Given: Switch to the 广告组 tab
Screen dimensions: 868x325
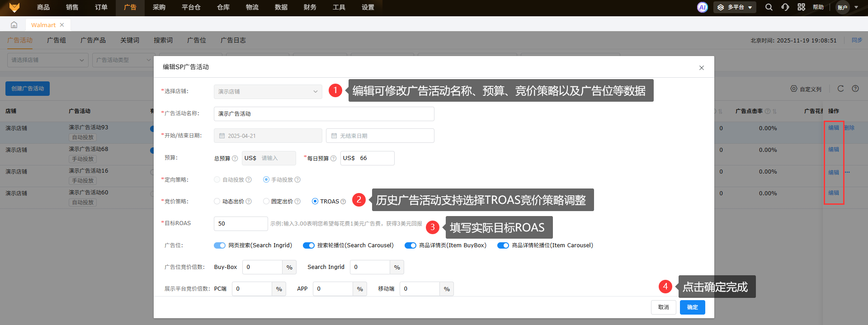Looking at the screenshot, I should click(57, 40).
